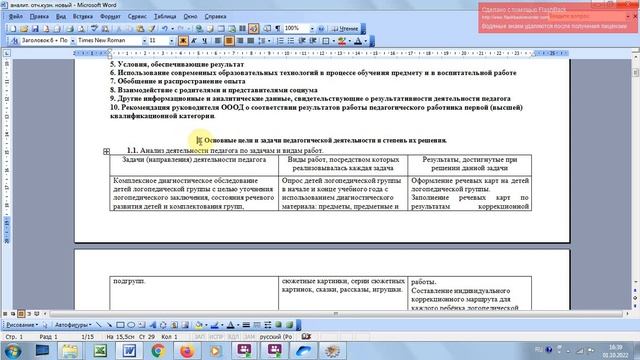Viewport: 640px width, 360px height.
Task: Apply the Drawing toolbar fill color bucket
Action: pos(198,325)
